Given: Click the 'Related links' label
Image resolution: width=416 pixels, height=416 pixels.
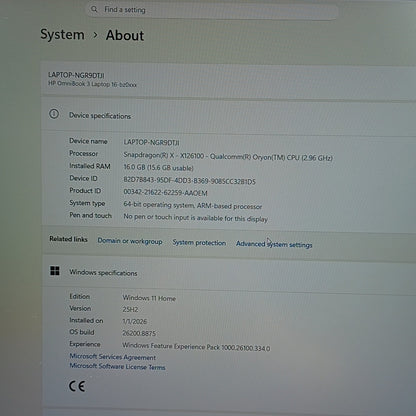Looking at the screenshot, I should click(x=68, y=239).
